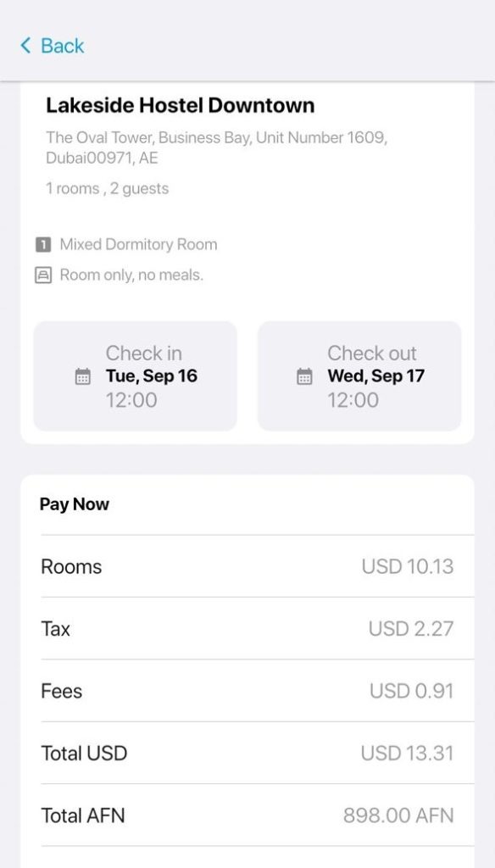Tap the bed icon beside Room only

[43, 275]
